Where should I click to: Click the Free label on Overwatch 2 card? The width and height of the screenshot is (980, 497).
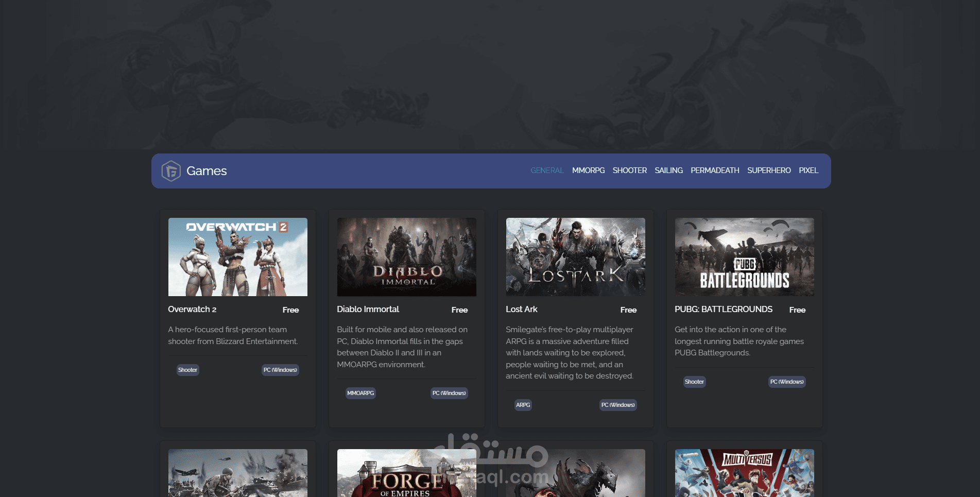(290, 310)
